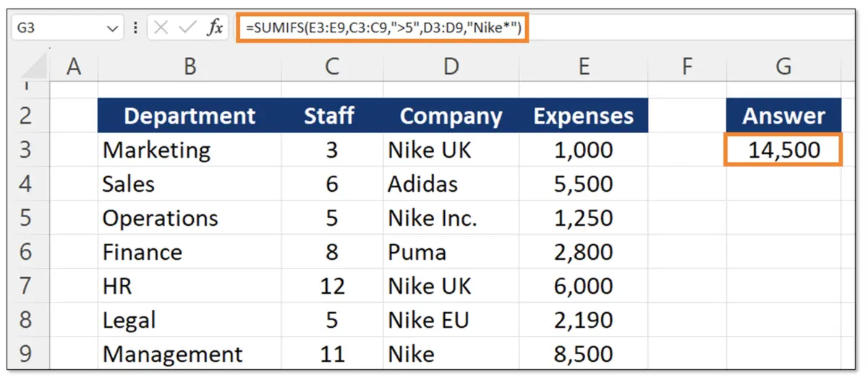The image size is (868, 380).
Task: Select column G header
Action: (x=783, y=67)
